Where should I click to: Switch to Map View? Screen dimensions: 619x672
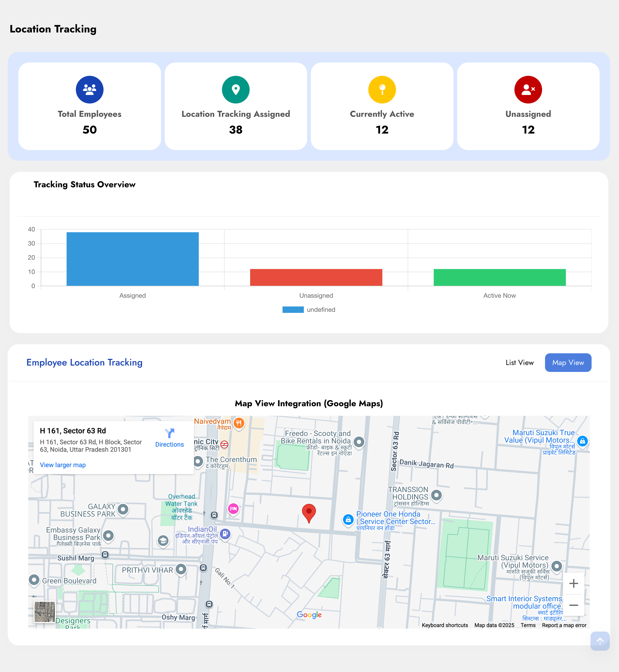pos(568,362)
